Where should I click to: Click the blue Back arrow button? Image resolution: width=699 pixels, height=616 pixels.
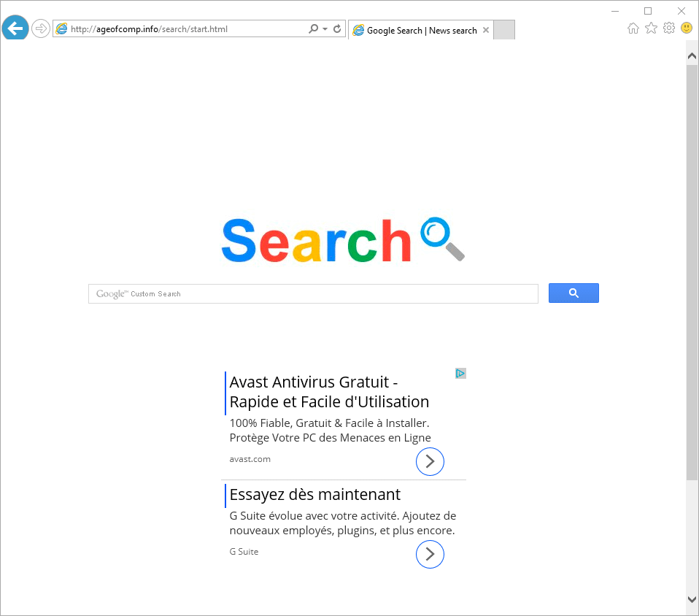[x=15, y=28]
